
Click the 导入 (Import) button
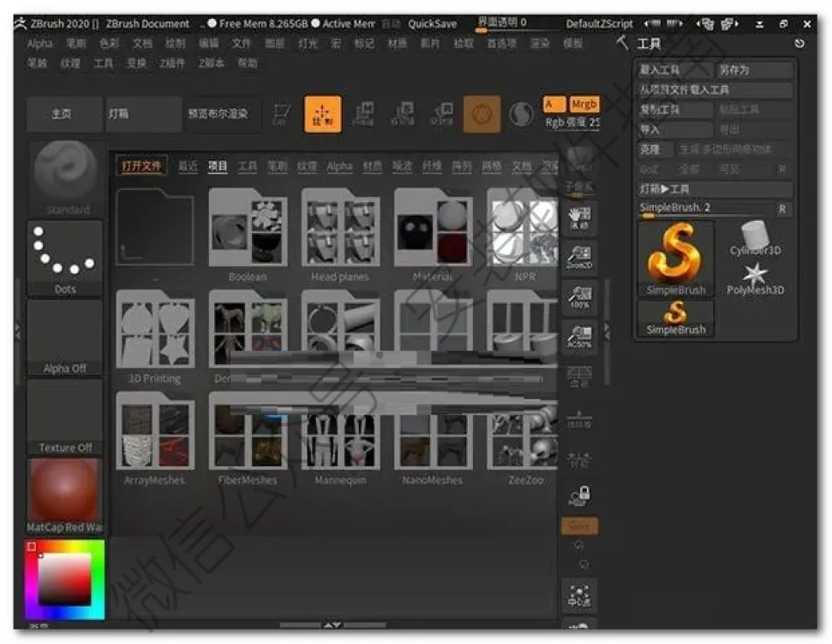[675, 129]
